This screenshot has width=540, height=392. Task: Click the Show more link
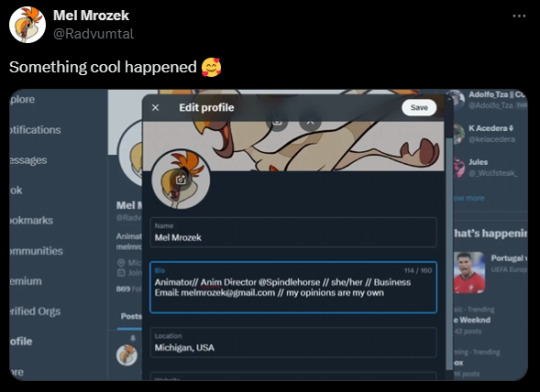(469, 198)
